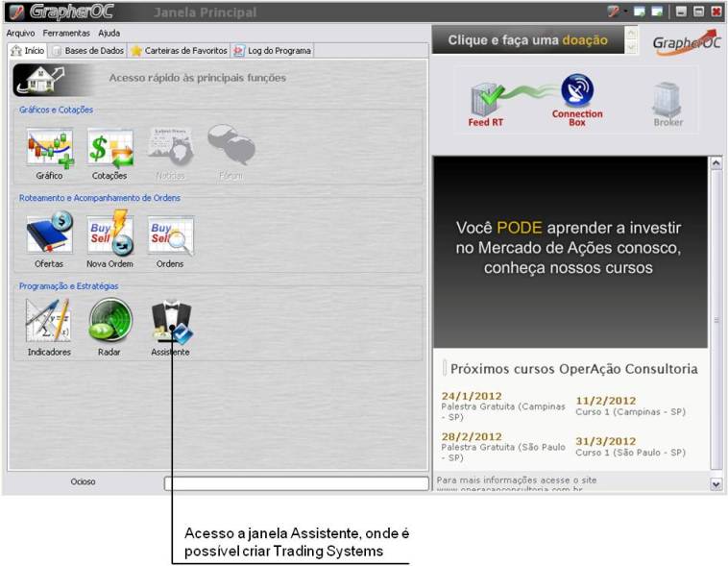This screenshot has width=728, height=566.
Task: Open the Carteiras de Favoritos tab
Action: 180,51
